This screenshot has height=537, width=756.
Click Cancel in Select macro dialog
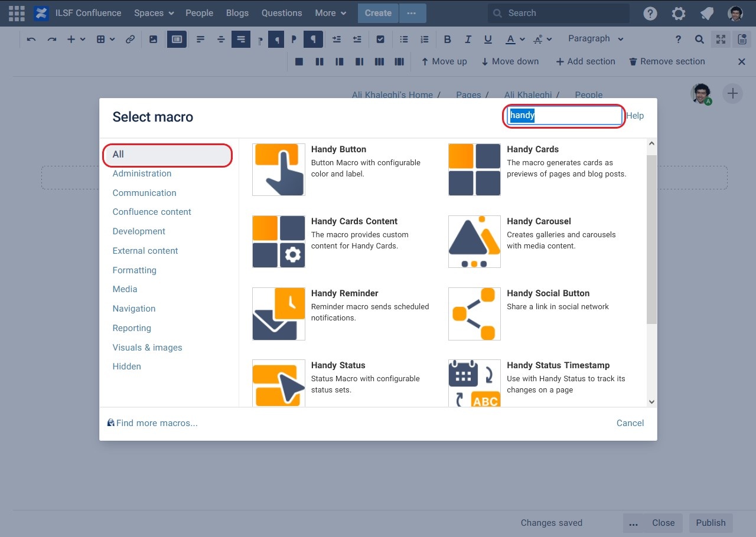click(630, 423)
